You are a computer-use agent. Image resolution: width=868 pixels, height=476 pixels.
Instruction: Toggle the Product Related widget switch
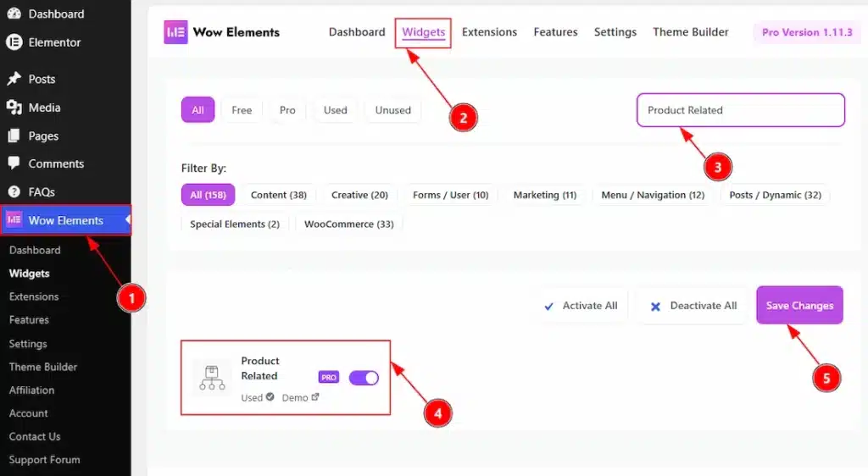coord(364,378)
